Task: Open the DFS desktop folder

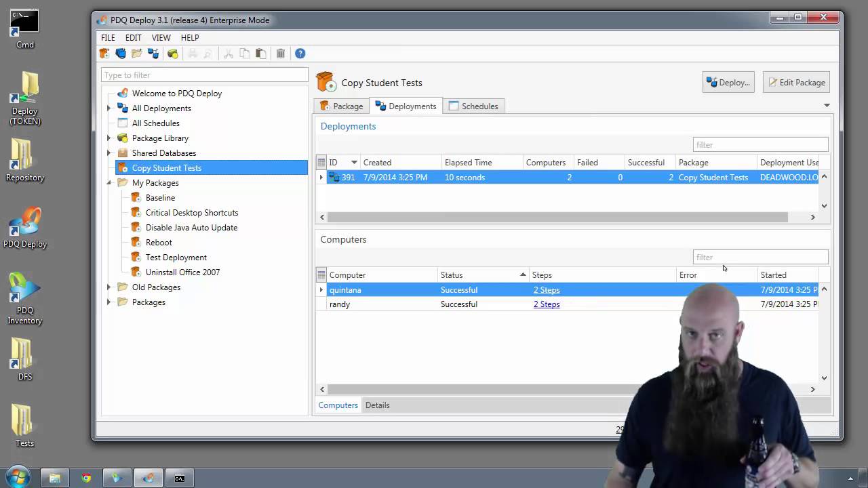Action: tap(25, 360)
